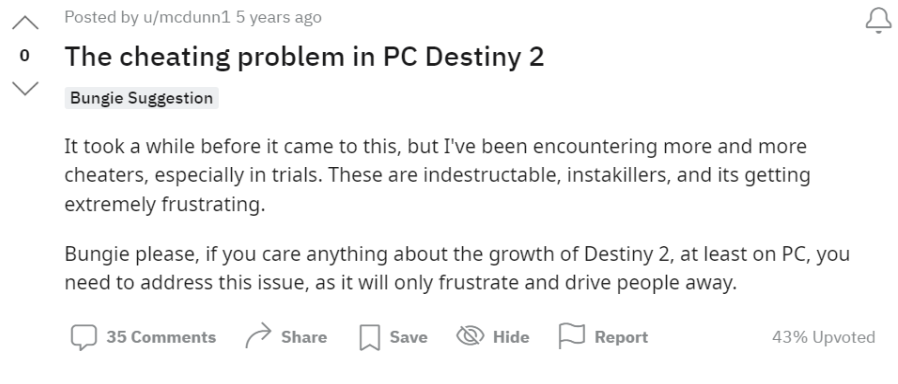Click the notification bell icon
The height and width of the screenshot is (384, 898).
point(879,21)
